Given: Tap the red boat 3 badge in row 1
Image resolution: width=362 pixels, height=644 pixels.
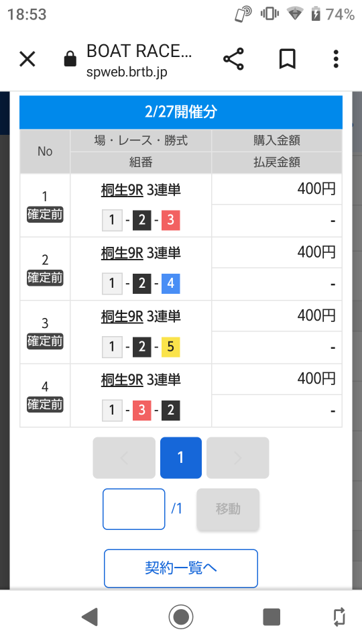Looking at the screenshot, I should (171, 220).
